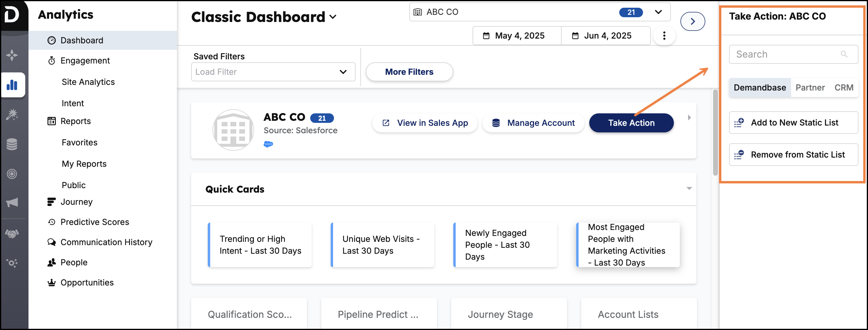Click the Predictive Scores history icon
This screenshot has height=330, width=868.
click(x=52, y=222)
